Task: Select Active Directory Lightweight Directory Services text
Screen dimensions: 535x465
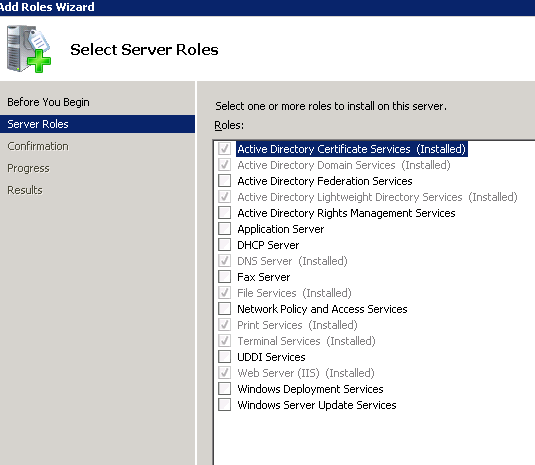Action: [377, 197]
